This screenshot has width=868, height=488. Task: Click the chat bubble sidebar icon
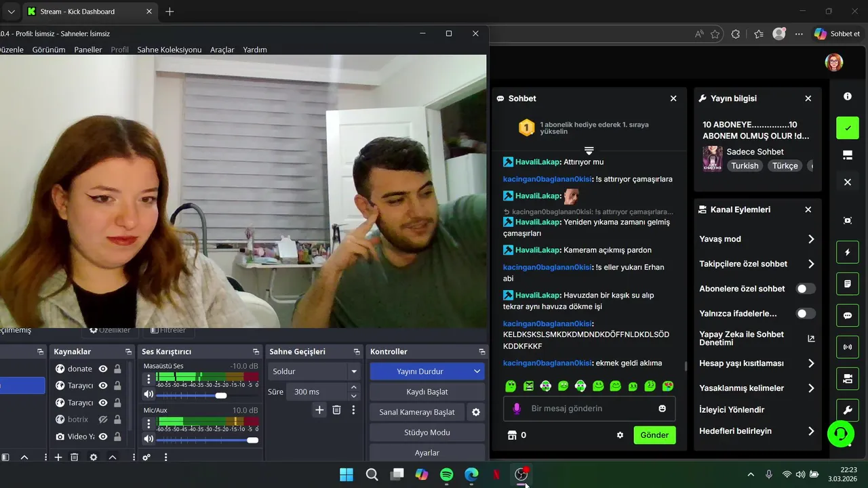tap(848, 316)
